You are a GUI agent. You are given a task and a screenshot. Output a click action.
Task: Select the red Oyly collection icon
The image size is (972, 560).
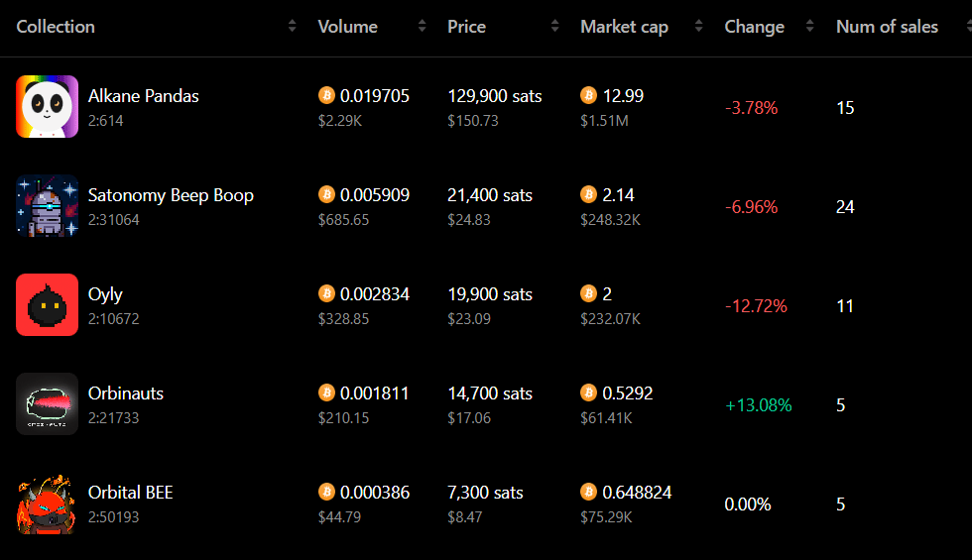48,305
